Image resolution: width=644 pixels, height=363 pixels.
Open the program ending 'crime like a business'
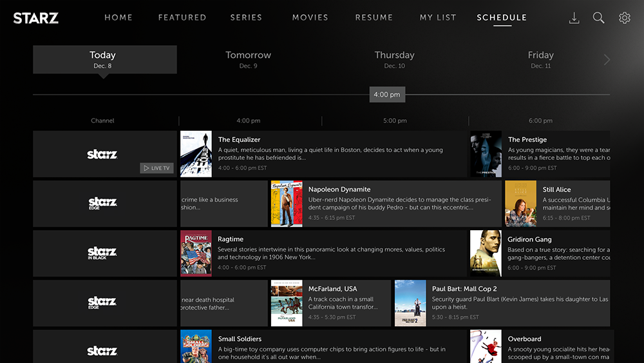pyautogui.click(x=224, y=204)
